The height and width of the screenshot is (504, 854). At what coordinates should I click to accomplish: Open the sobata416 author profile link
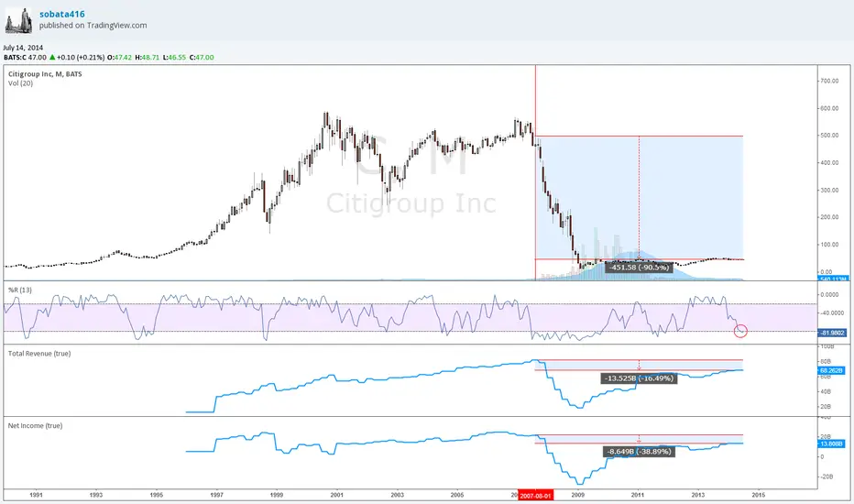pos(62,14)
